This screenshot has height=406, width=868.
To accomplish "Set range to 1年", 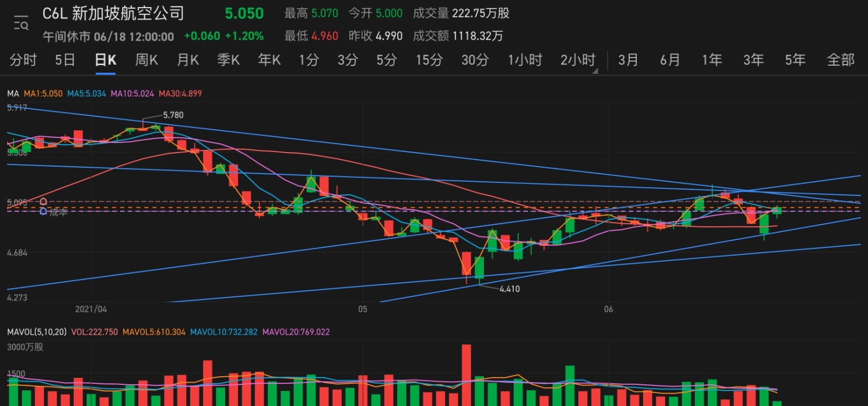I will pos(712,60).
